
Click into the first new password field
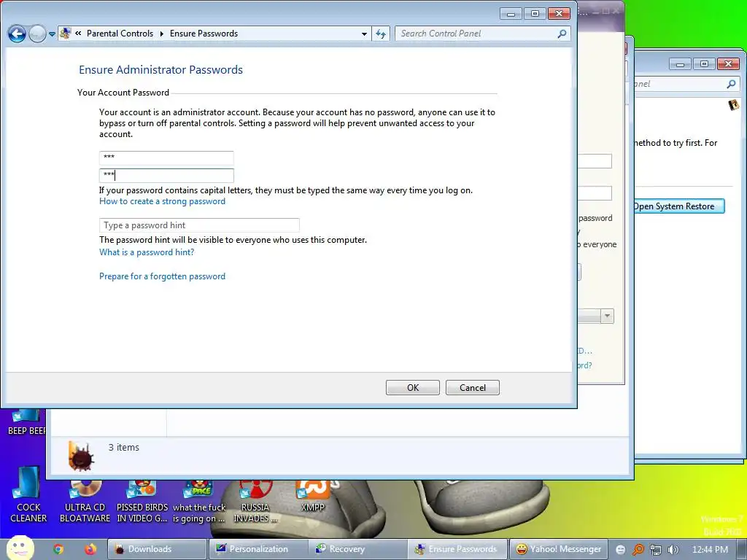166,157
